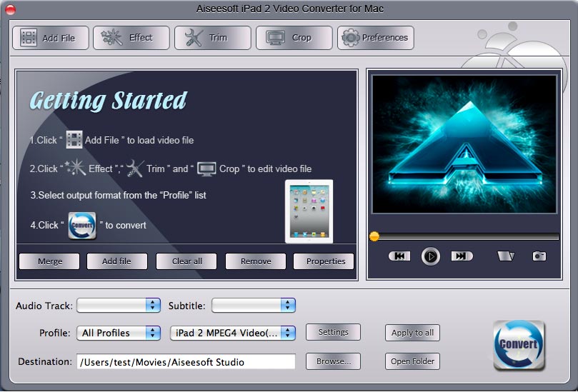Skip to next with the forward icon

pyautogui.click(x=462, y=256)
